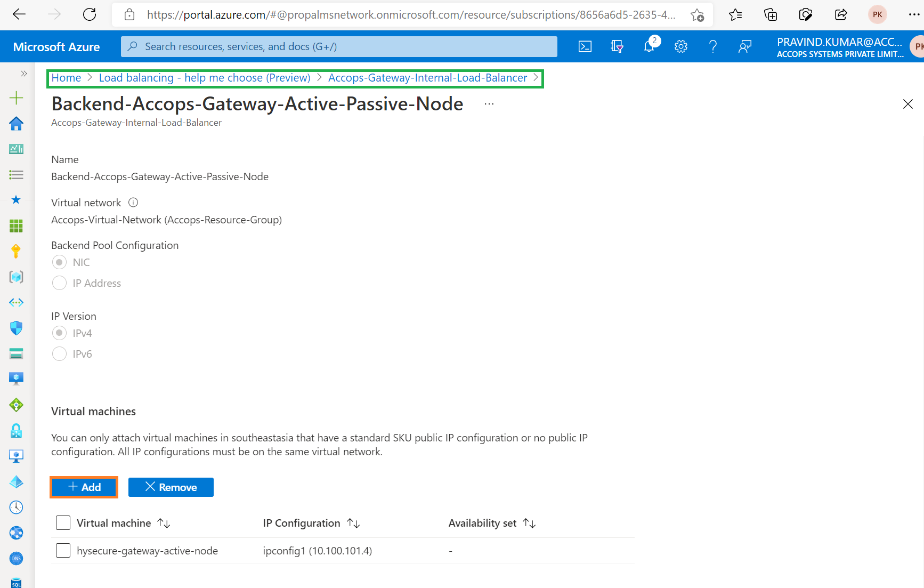924x588 pixels.
Task: Go to Load balancing - help me choose breadcrumb
Action: [x=205, y=78]
